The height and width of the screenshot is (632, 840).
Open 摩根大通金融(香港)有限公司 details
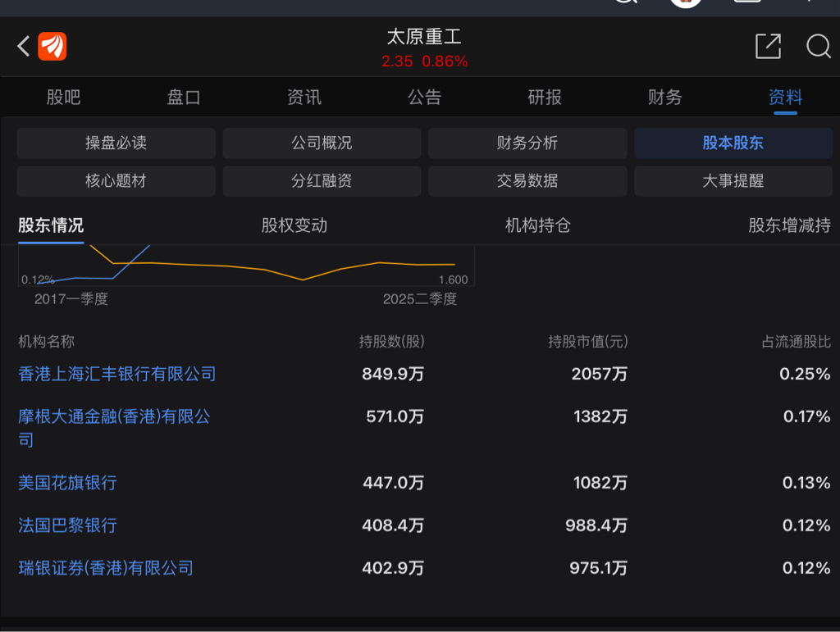(x=114, y=428)
